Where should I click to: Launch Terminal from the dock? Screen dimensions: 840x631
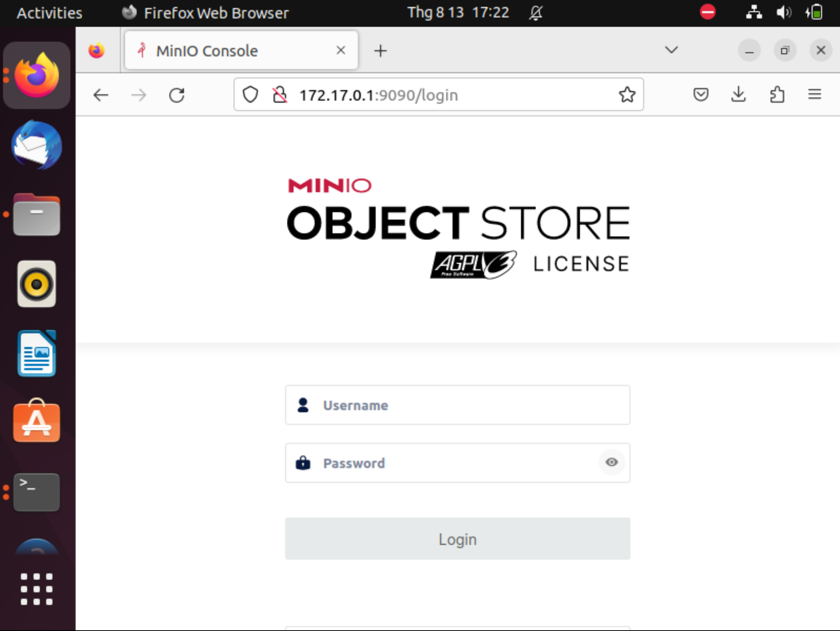pos(36,492)
